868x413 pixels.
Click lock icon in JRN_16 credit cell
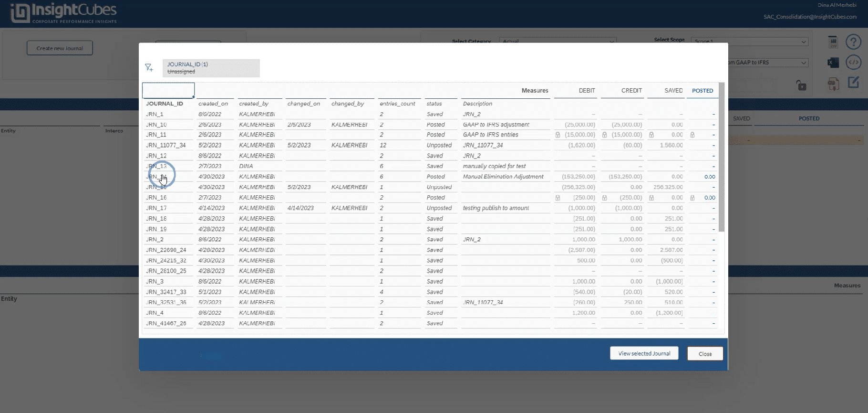pyautogui.click(x=604, y=198)
